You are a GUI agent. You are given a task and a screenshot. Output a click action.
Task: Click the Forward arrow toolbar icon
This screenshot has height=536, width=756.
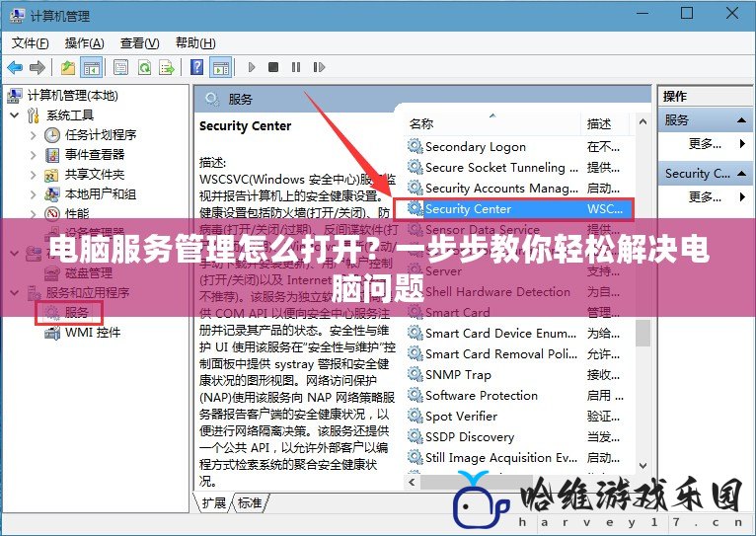point(38,67)
